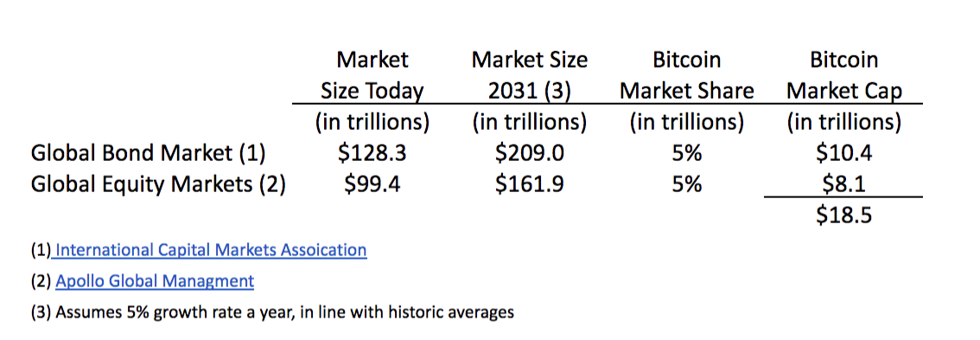
Task: Select the Global Equity Markets (2) row label
Action: pyautogui.click(x=158, y=184)
